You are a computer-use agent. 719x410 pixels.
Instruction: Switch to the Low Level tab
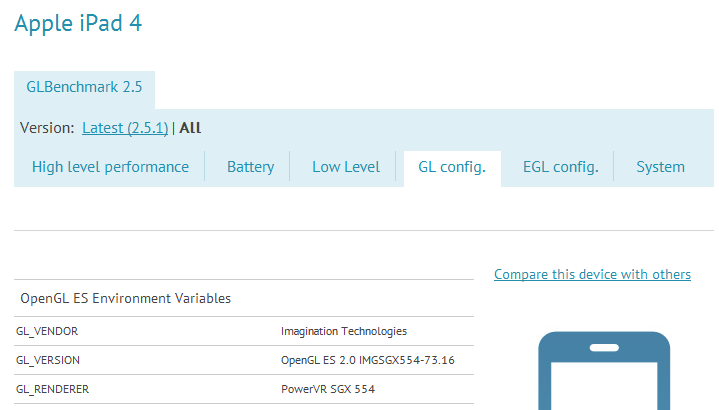[346, 167]
